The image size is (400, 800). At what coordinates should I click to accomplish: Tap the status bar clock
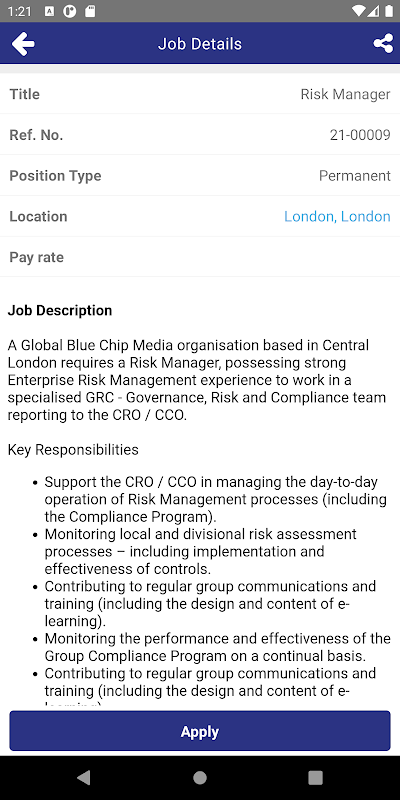coord(20,11)
